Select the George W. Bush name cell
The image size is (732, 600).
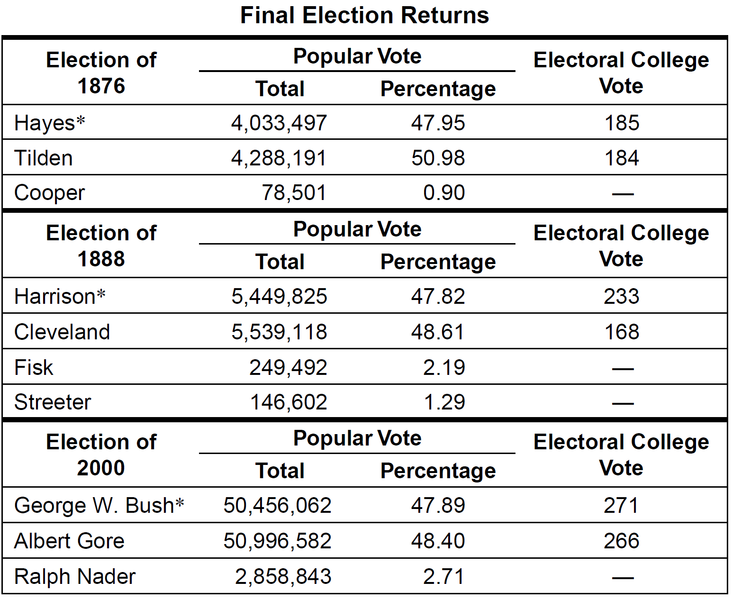coord(99,505)
